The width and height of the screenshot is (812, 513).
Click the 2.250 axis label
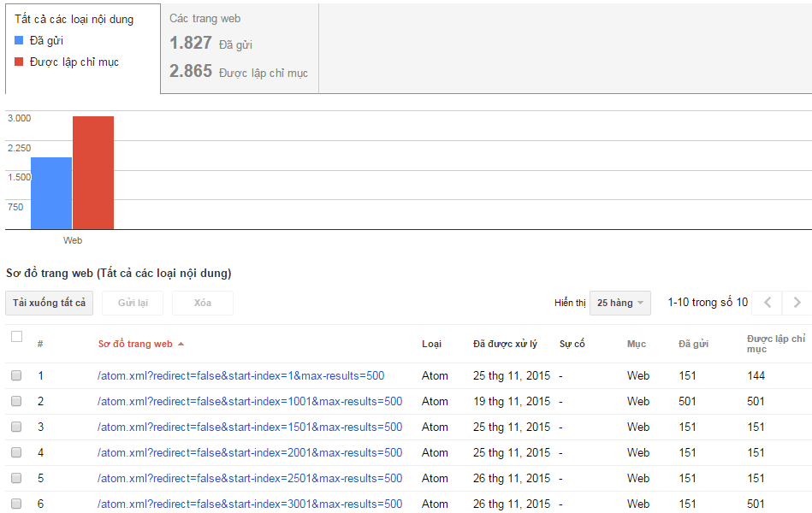[19, 148]
